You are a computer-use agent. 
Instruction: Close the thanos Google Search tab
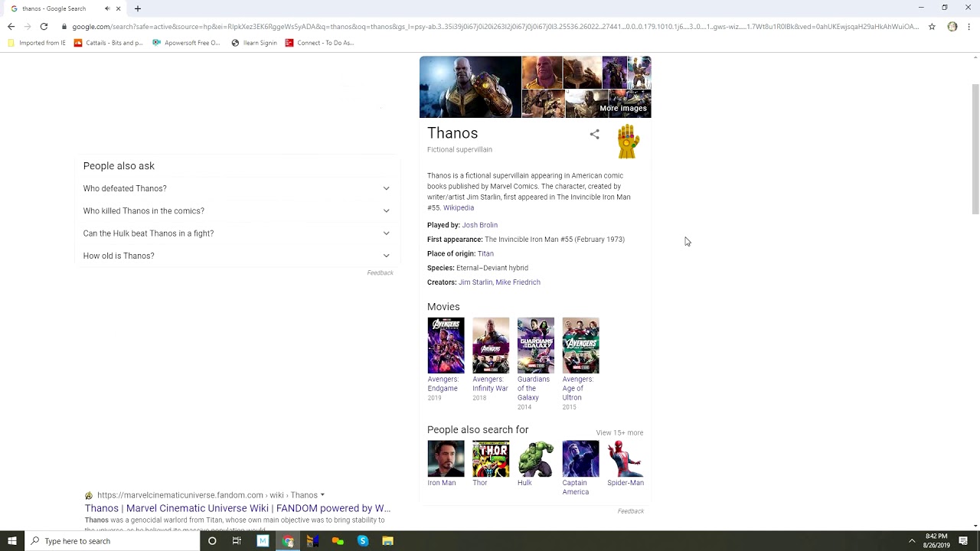pos(118,8)
